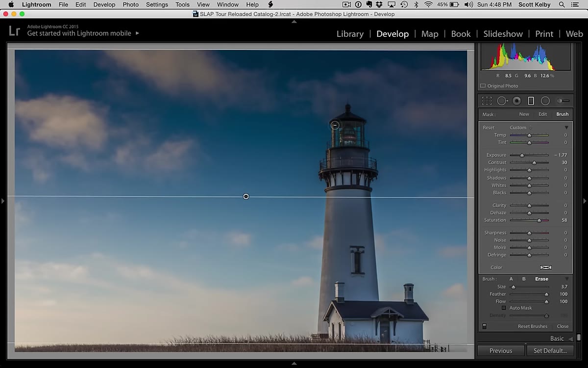Open the Tools menu

click(x=182, y=4)
